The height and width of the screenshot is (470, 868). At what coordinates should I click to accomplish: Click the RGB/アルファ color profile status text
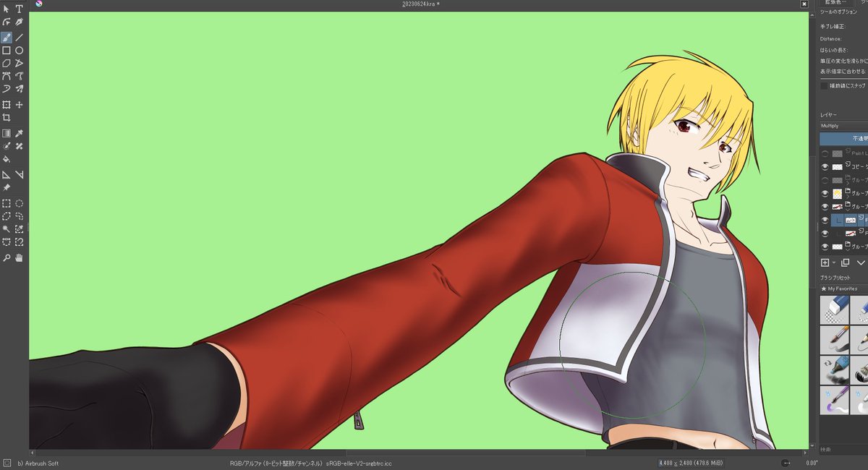click(x=310, y=463)
